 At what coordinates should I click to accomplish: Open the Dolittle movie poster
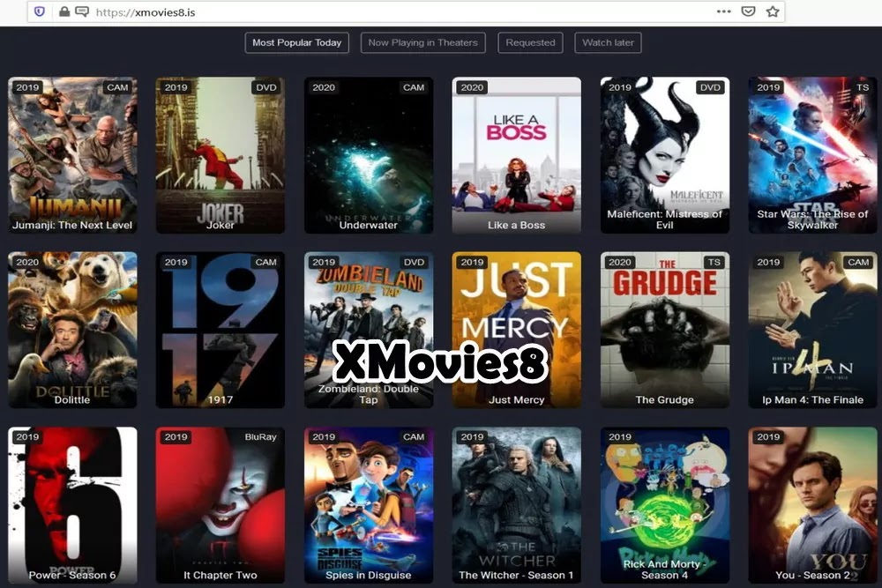coord(72,330)
